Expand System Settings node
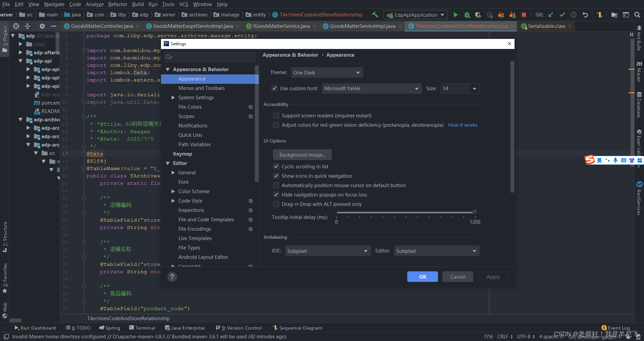 pyautogui.click(x=173, y=98)
